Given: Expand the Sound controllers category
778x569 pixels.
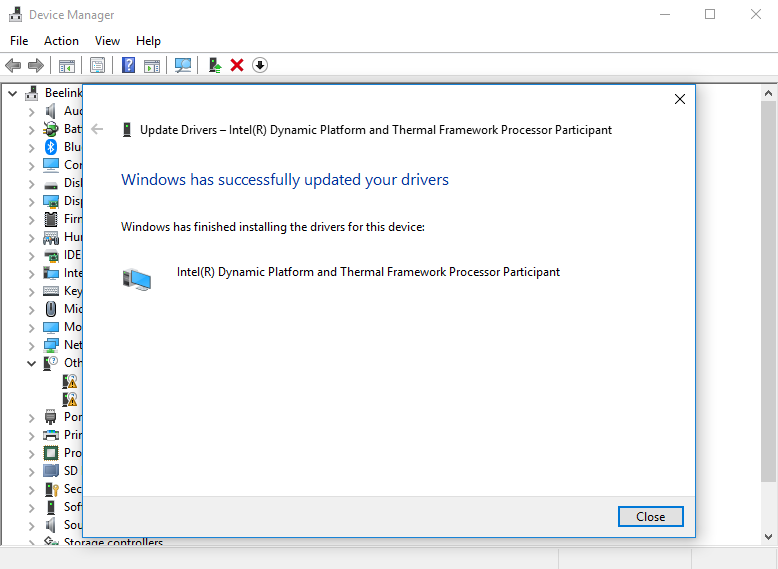Looking at the screenshot, I should pyautogui.click(x=31, y=526).
